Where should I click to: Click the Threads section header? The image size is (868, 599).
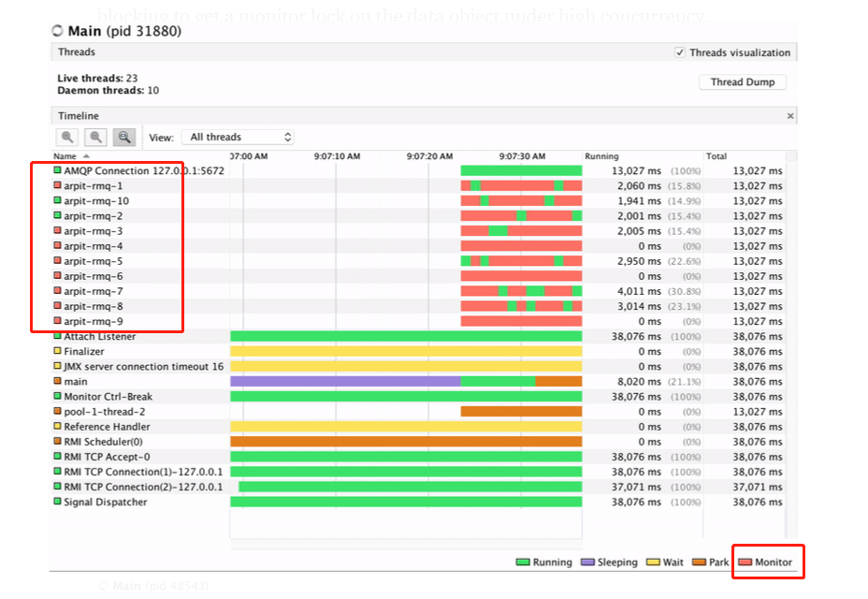[x=424, y=52]
